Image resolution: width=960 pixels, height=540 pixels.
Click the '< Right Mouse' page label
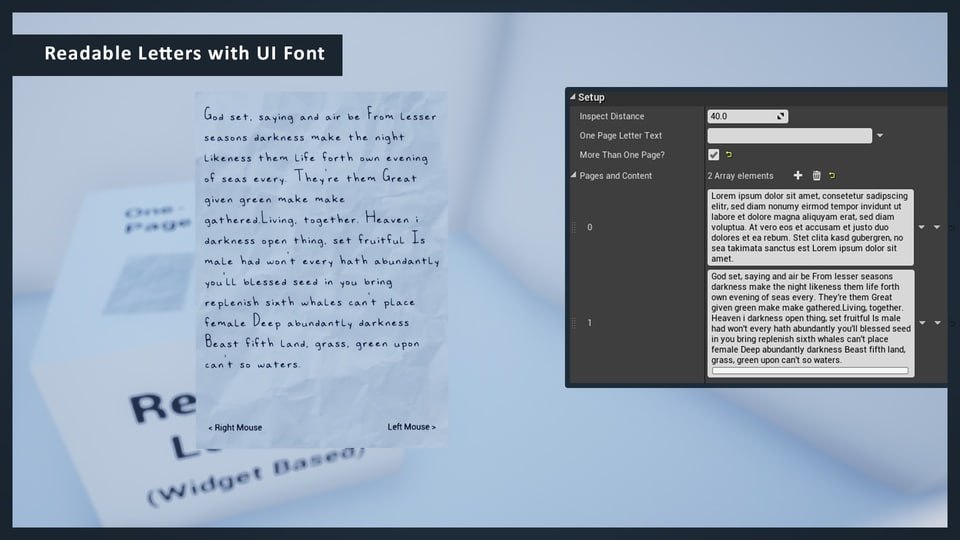point(235,428)
